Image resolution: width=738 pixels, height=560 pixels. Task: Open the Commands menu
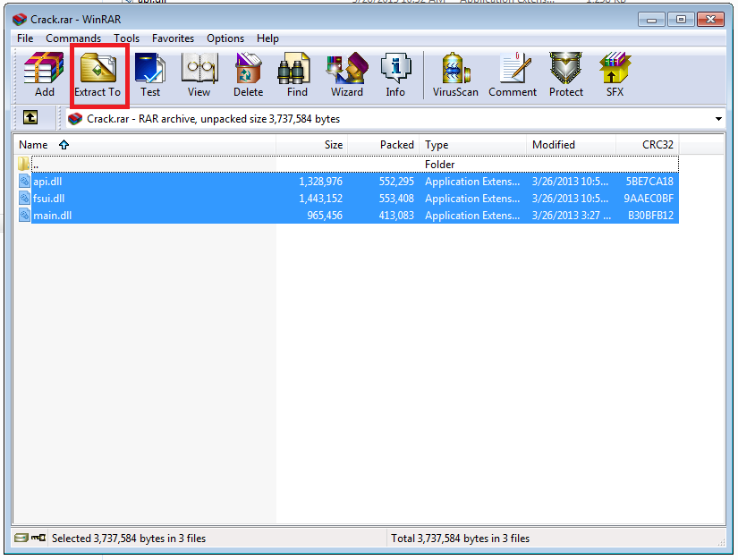pyautogui.click(x=73, y=38)
